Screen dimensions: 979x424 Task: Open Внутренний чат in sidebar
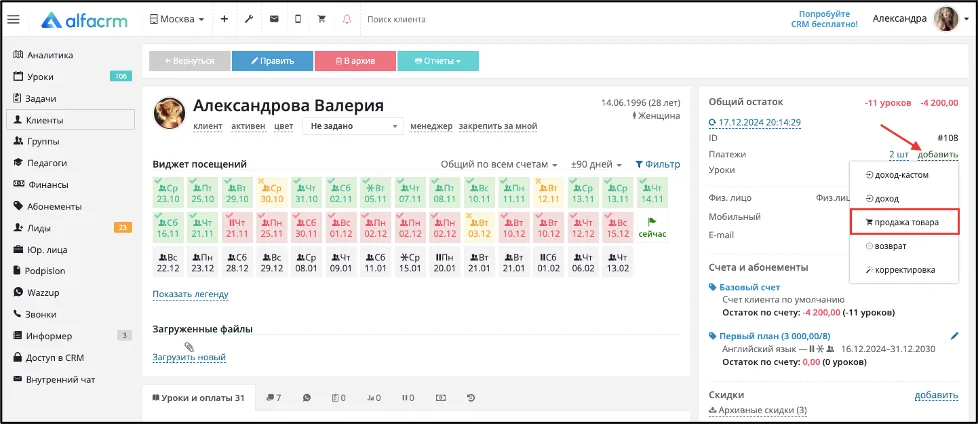point(61,379)
